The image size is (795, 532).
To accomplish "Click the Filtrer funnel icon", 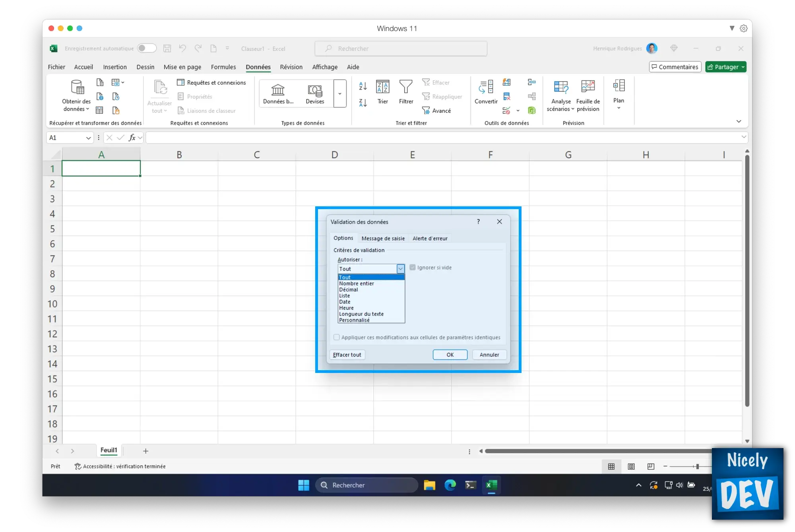I will (x=406, y=87).
